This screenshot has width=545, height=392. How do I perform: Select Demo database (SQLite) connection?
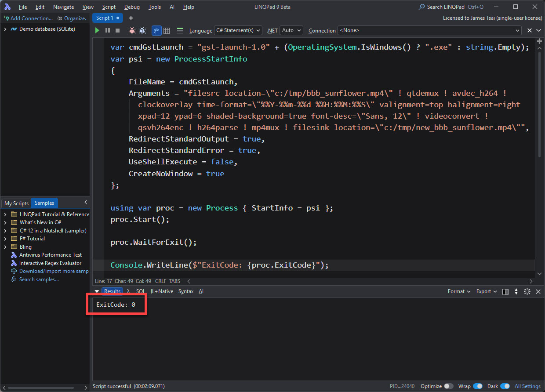(47, 29)
